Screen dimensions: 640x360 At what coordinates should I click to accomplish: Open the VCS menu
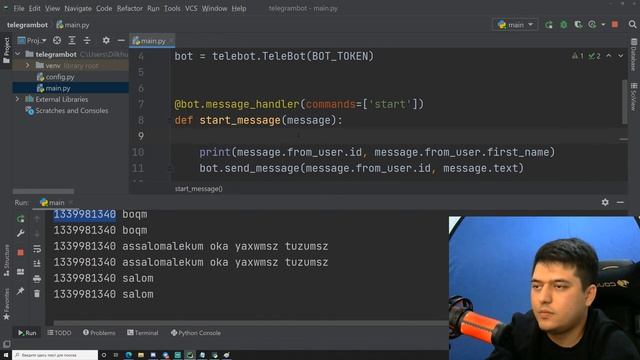(191, 8)
